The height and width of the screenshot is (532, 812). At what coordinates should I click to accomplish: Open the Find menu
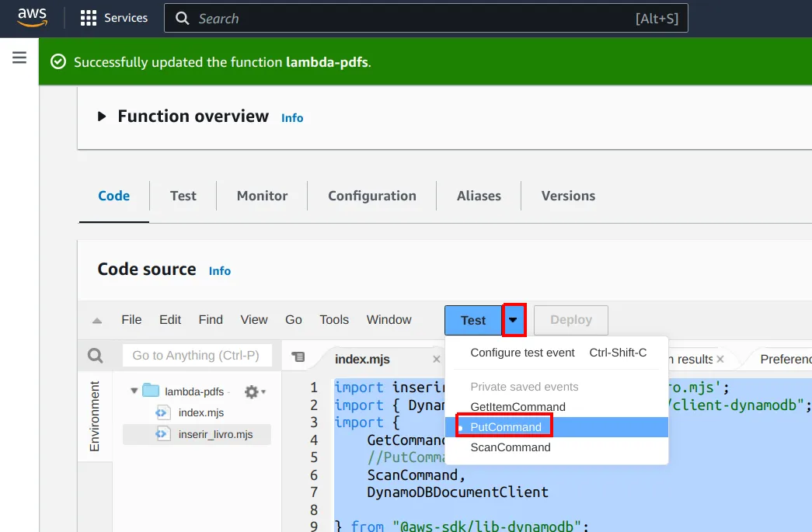pyautogui.click(x=211, y=320)
